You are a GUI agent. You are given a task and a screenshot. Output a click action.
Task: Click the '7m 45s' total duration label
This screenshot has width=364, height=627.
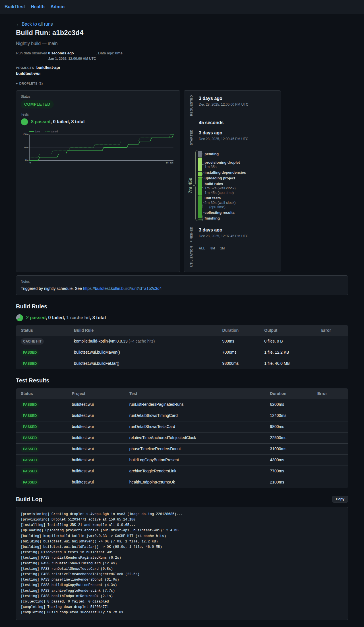point(190,186)
